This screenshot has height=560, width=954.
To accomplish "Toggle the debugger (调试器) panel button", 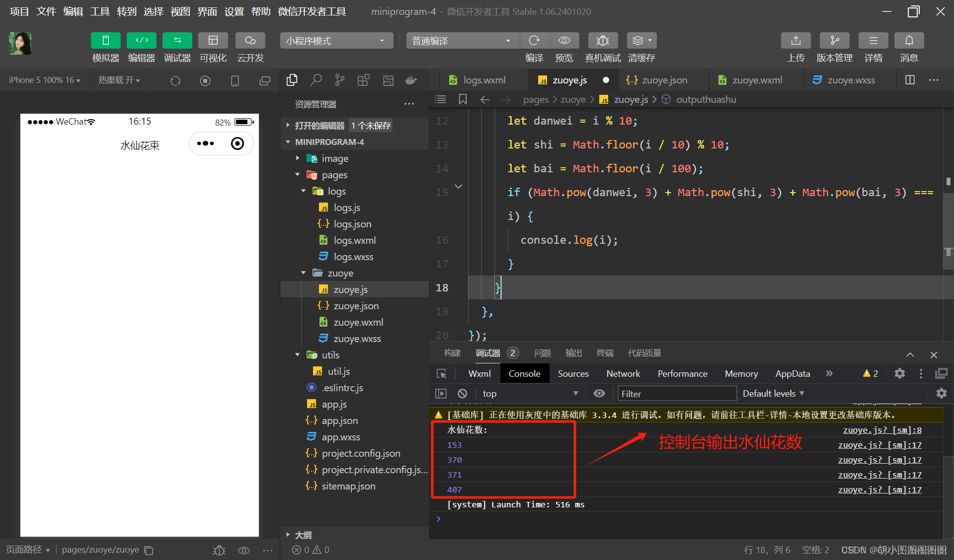I will tap(177, 41).
